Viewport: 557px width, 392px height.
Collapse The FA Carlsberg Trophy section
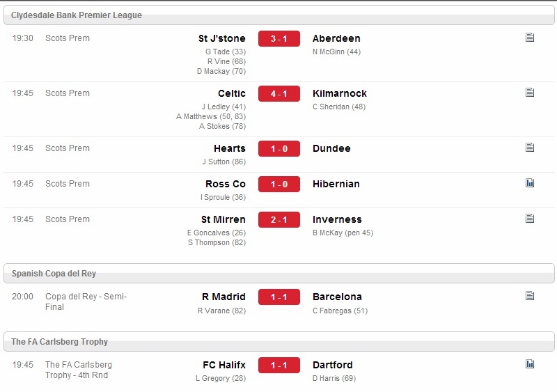279,342
